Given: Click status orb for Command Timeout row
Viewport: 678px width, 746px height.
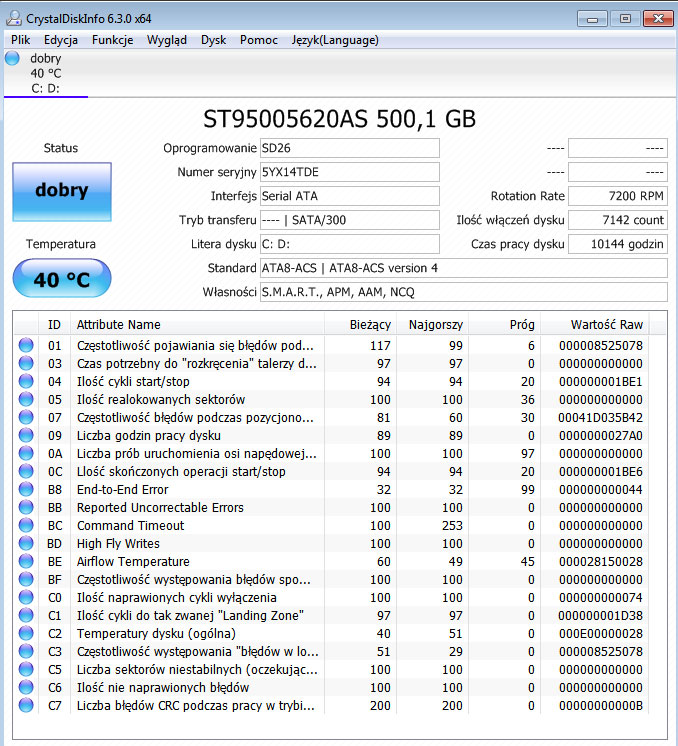Looking at the screenshot, I should coord(26,525).
